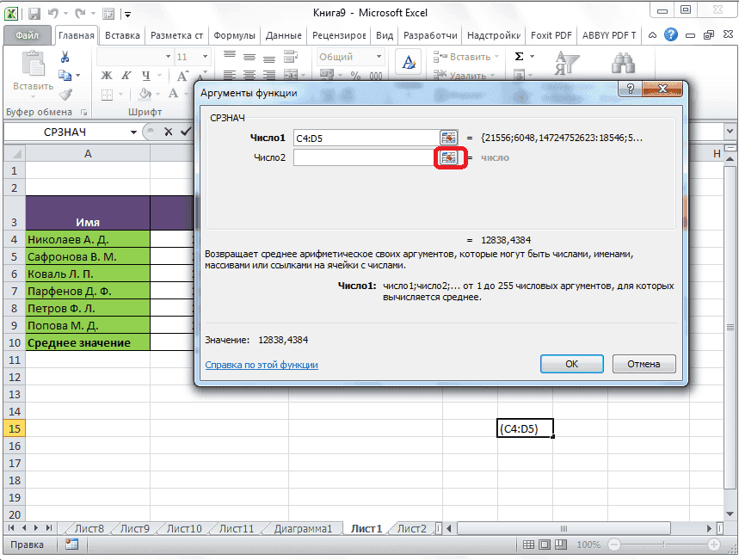Toggle underline with the Ч icon
This screenshot has width=739, height=560.
click(x=145, y=76)
